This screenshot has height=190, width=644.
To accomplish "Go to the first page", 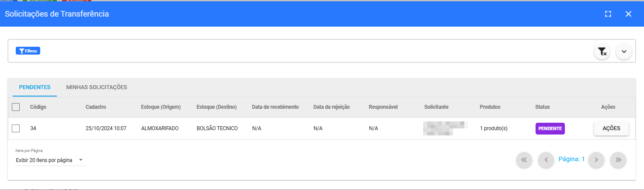I will (x=524, y=160).
